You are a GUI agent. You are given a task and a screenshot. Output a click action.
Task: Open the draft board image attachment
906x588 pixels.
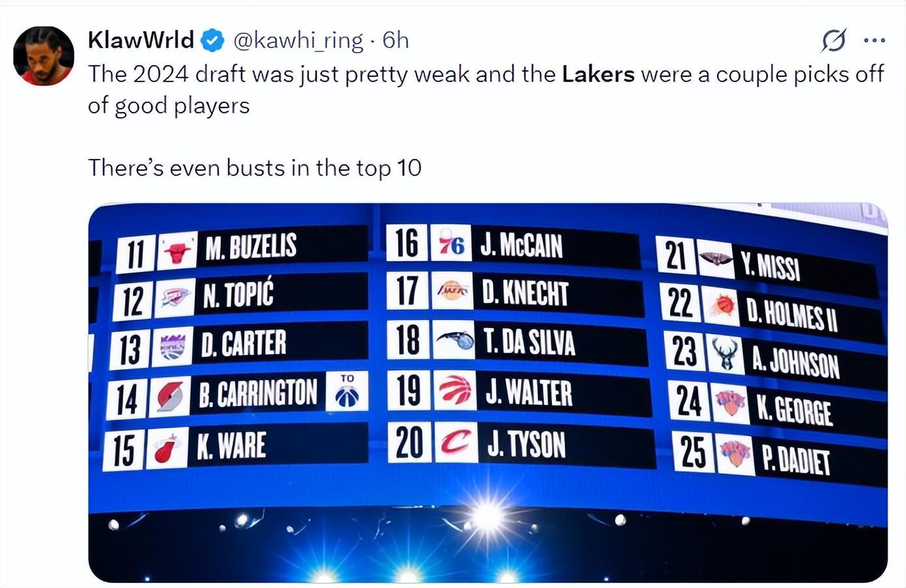tap(488, 392)
